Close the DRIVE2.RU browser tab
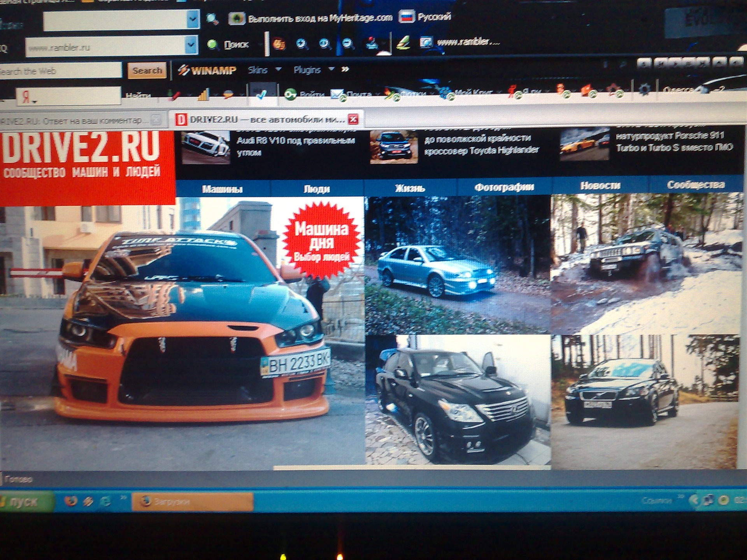Viewport: 747px width, 560px height. [353, 119]
